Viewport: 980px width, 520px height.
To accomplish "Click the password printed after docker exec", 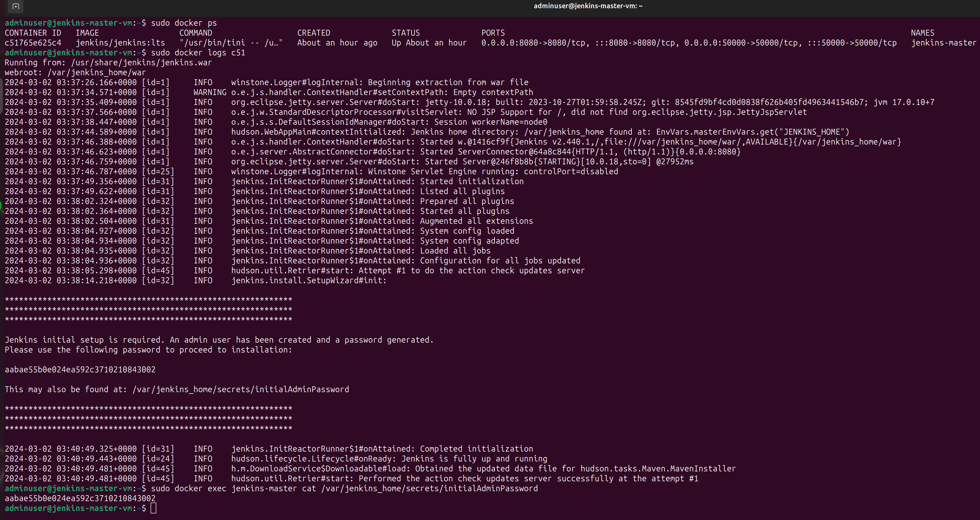I will [x=80, y=498].
